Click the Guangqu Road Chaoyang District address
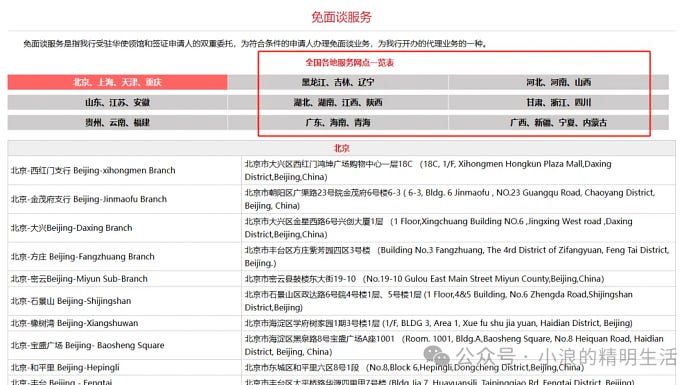The image size is (700, 385). pos(458,199)
